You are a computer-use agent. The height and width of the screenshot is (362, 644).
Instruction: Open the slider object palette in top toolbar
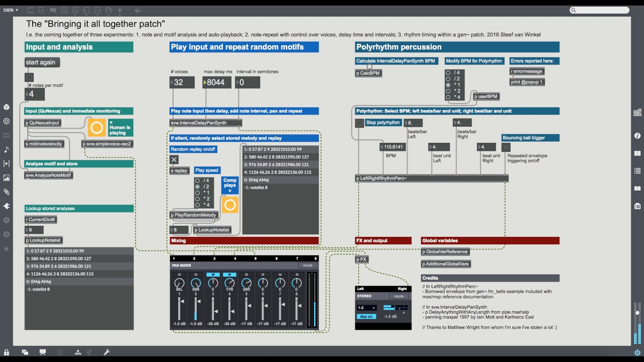(x=98, y=10)
